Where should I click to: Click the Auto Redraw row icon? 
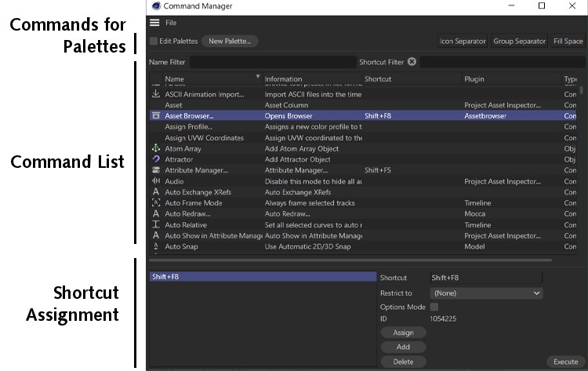coord(156,213)
